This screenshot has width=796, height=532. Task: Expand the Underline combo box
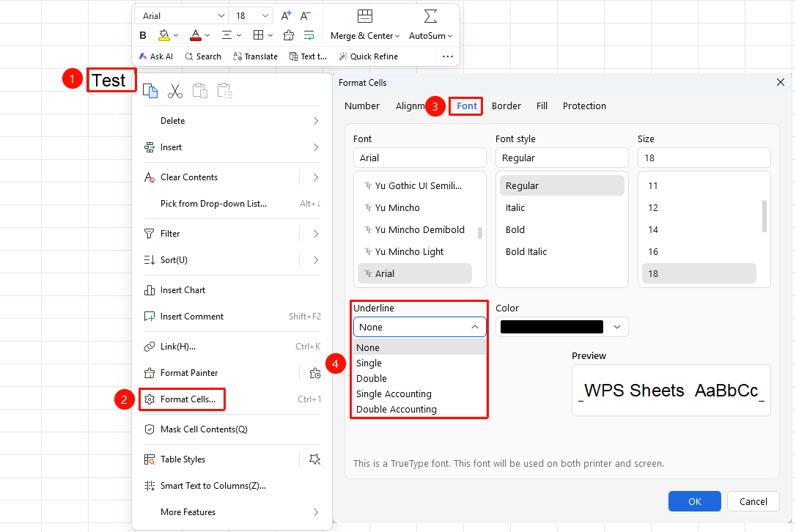pyautogui.click(x=420, y=327)
